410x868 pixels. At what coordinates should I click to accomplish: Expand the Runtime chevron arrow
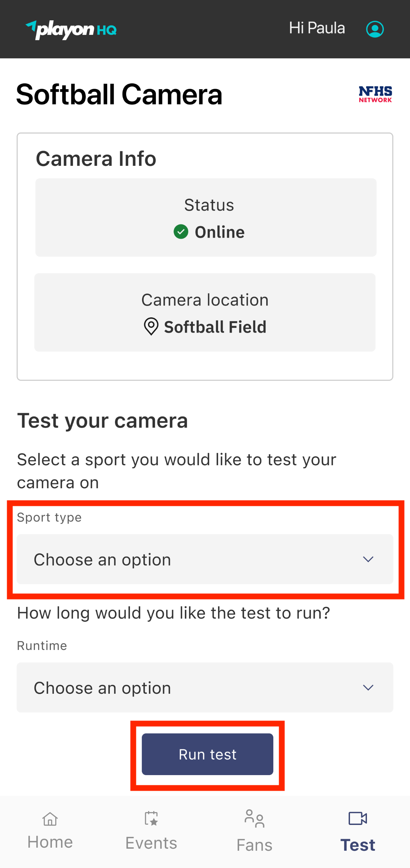point(369,687)
